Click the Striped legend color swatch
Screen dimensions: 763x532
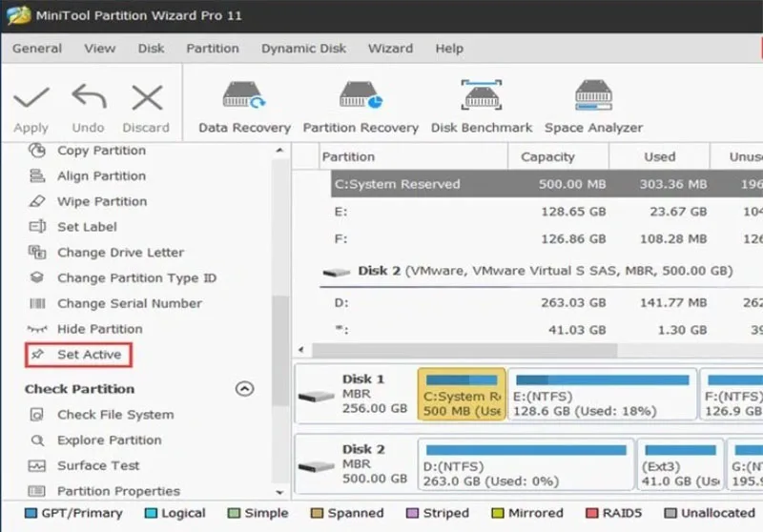click(412, 513)
